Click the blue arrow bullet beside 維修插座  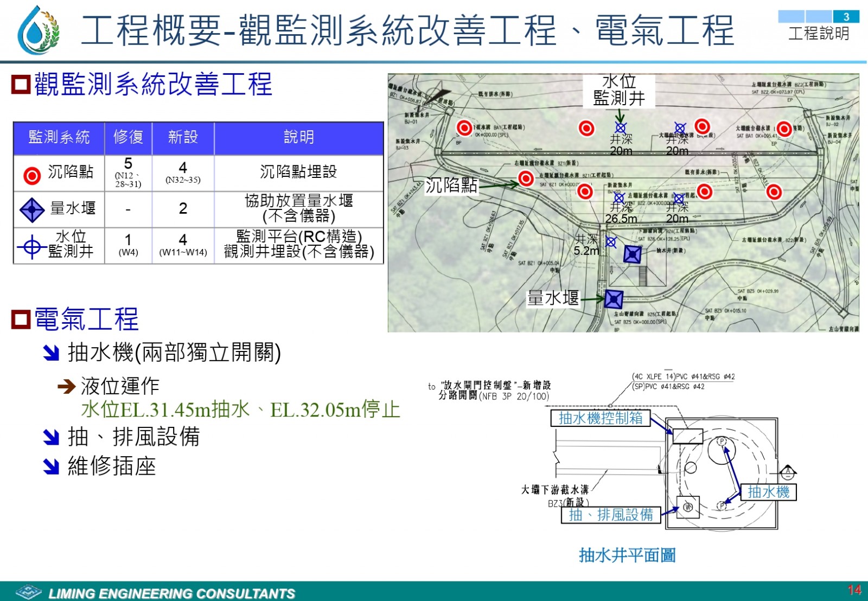tap(51, 466)
